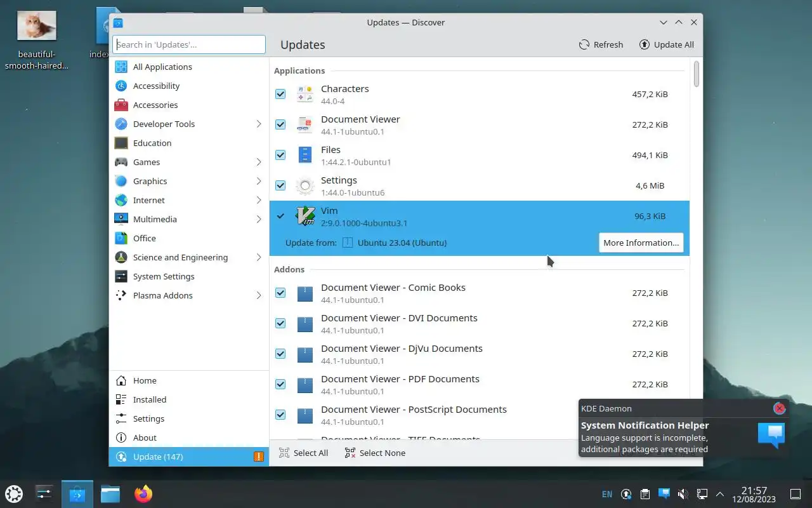Select Office category
The height and width of the screenshot is (508, 812).
tap(189, 238)
